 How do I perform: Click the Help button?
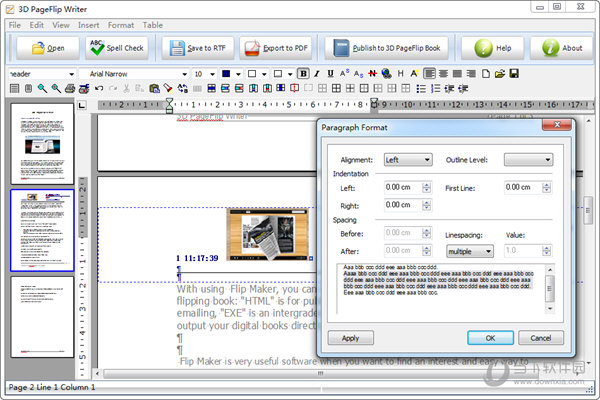pyautogui.click(x=492, y=48)
